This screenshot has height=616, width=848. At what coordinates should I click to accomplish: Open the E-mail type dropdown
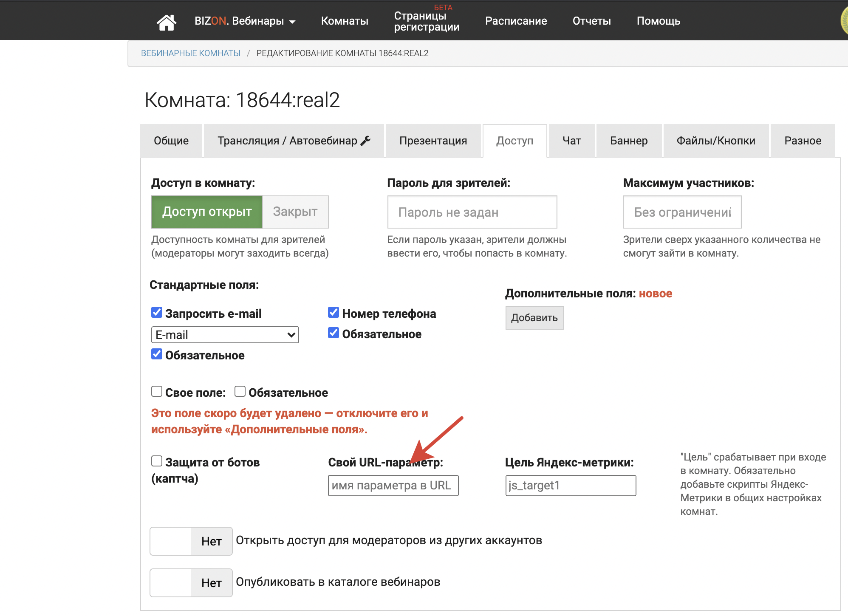[x=225, y=335]
